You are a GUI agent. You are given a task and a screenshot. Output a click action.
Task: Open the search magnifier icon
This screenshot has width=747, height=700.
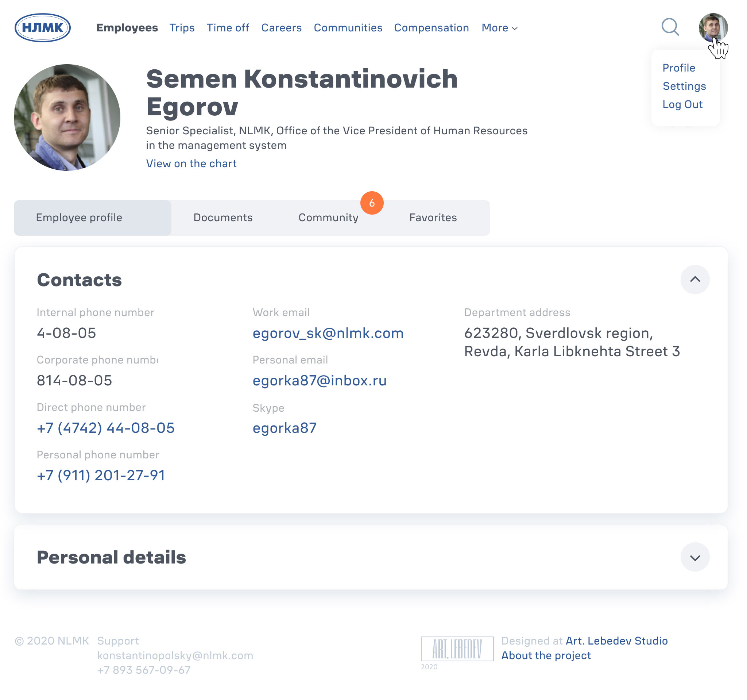670,27
